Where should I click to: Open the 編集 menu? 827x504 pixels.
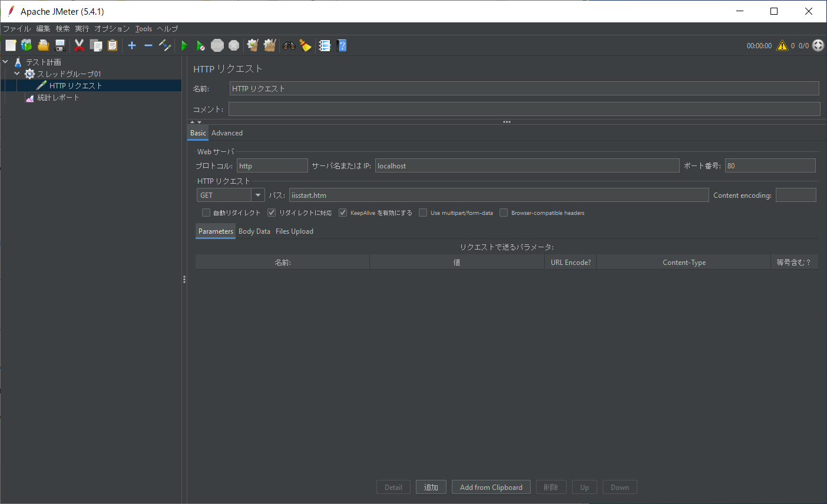tap(43, 28)
